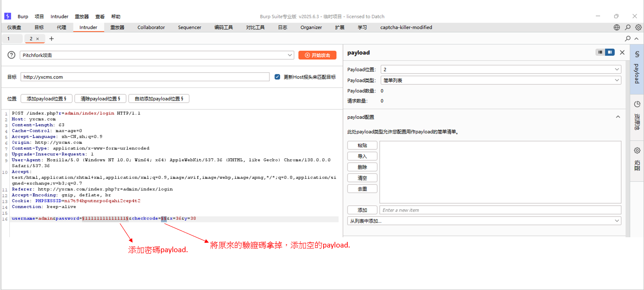Click the search magnifier beside the globe icon
The width and height of the screenshot is (644, 290).
[x=628, y=28]
